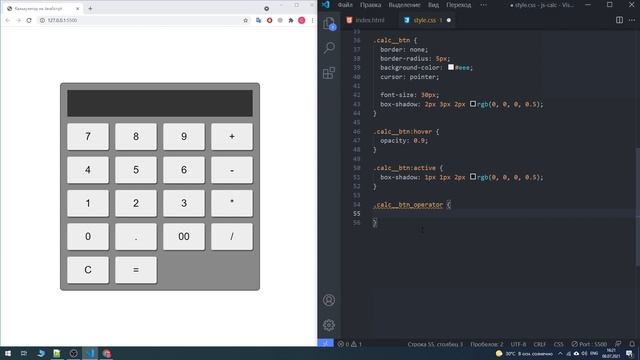Click the errors and warnings status indicator
Screen dimensions: 640x360
tap(350, 344)
